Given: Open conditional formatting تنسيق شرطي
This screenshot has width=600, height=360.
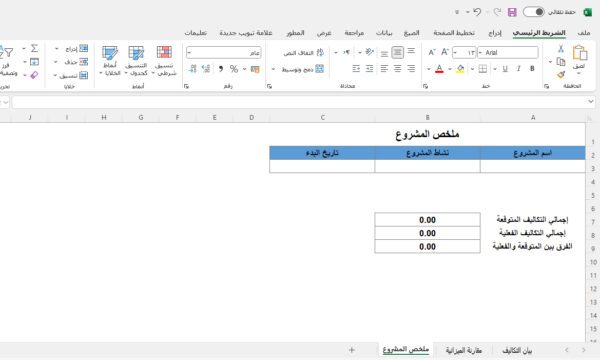Looking at the screenshot, I should (x=164, y=61).
